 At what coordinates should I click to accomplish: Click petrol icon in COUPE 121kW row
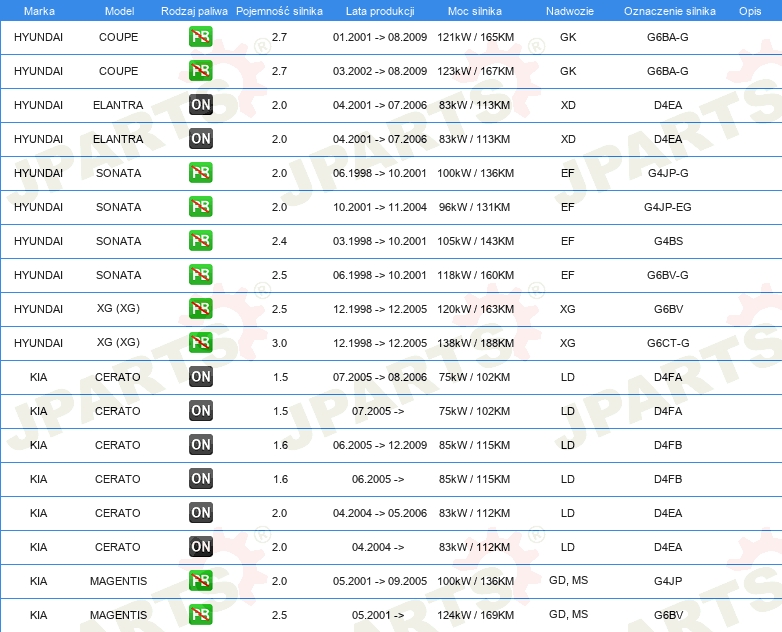[x=200, y=37]
